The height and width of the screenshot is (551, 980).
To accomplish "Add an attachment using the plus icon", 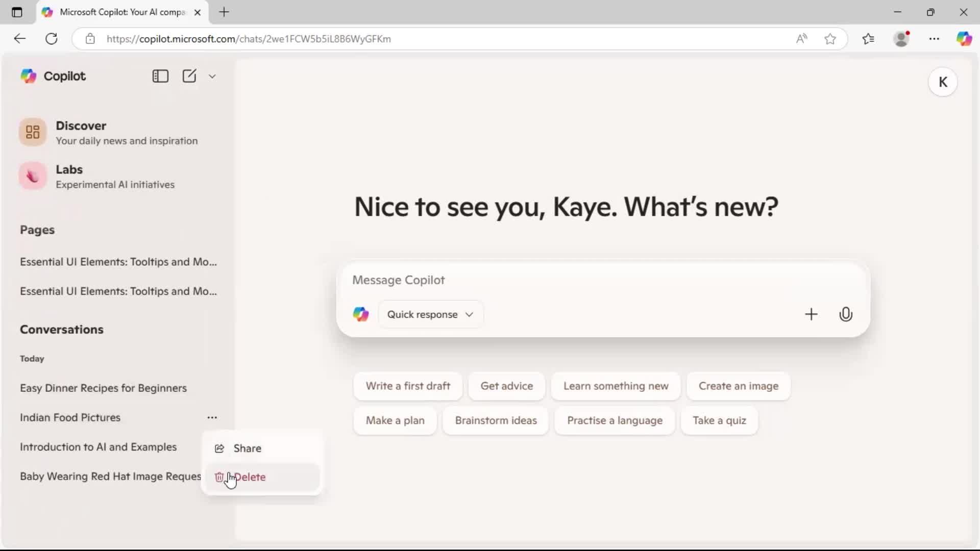I will pos(812,314).
